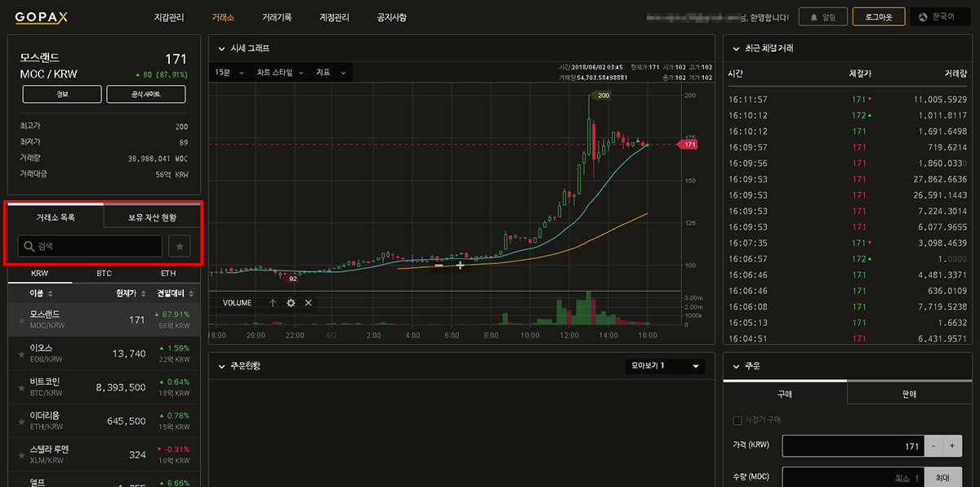Click the favorites star filter button beside search
The height and width of the screenshot is (487, 980).
(180, 246)
